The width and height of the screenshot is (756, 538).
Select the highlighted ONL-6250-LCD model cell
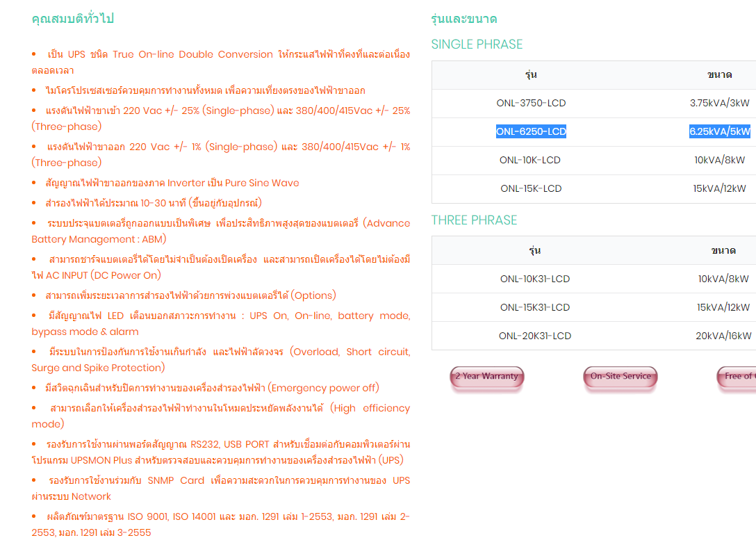[531, 131]
